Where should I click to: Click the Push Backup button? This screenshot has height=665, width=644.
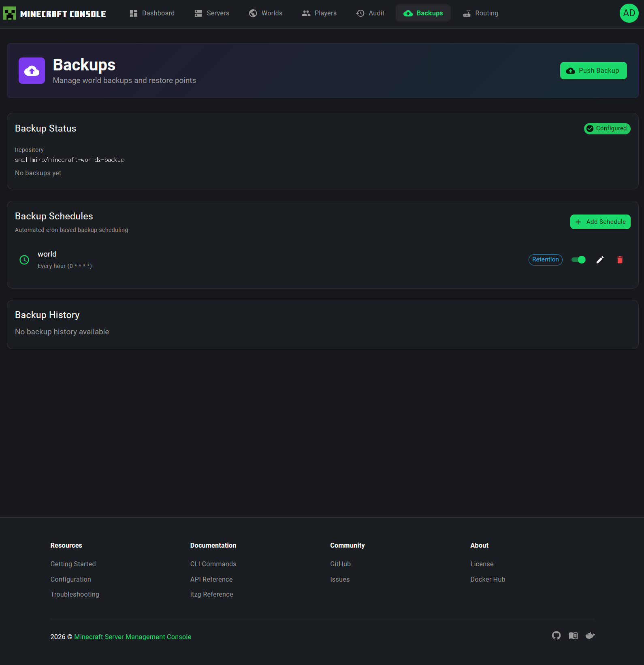pyautogui.click(x=593, y=71)
